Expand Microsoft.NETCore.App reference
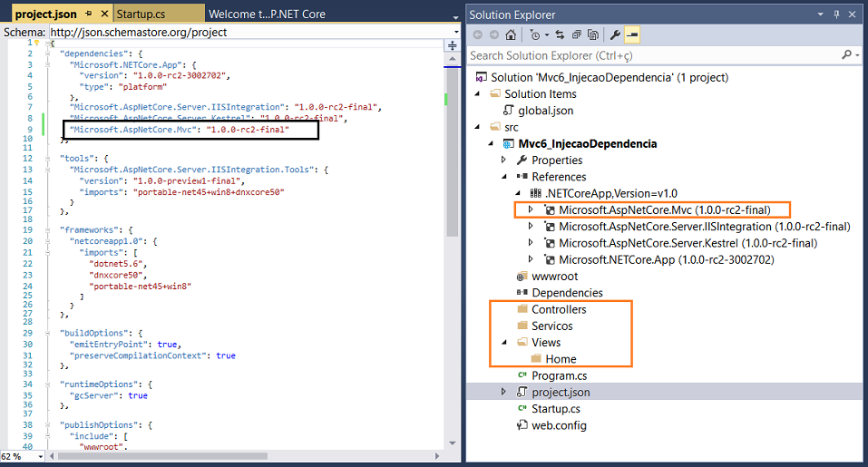The image size is (868, 467). (x=531, y=259)
